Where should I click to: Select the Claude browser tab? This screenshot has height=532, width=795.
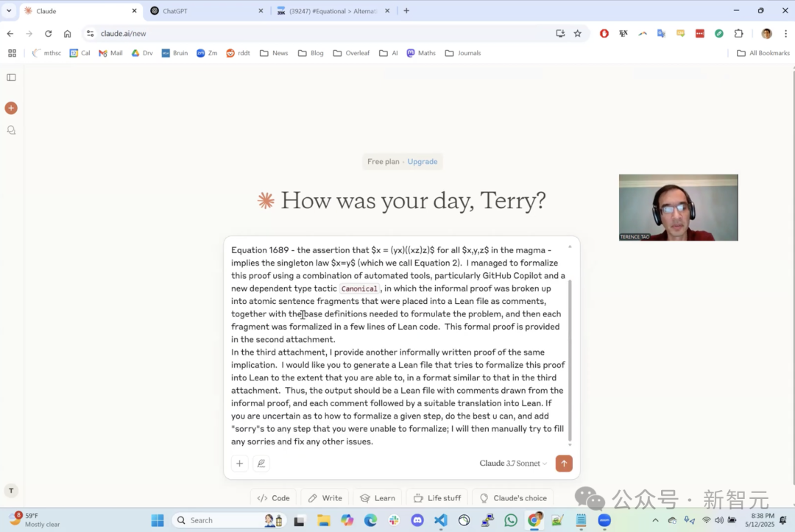coord(81,10)
